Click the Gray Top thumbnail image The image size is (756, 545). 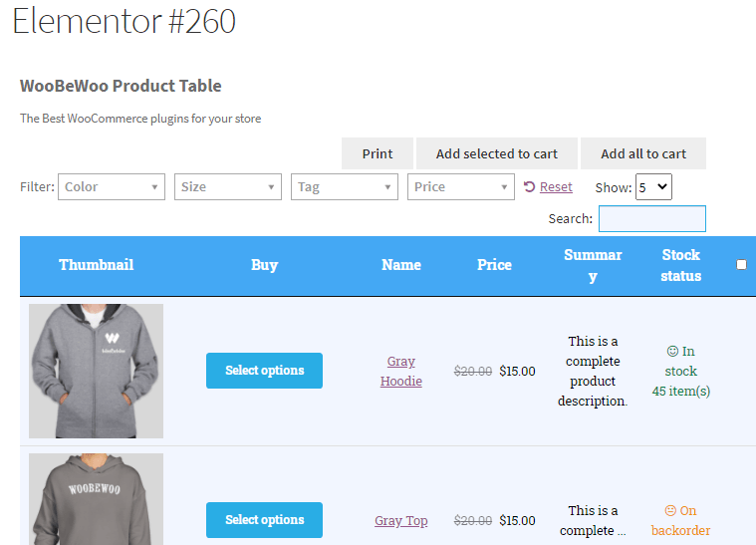[96, 499]
